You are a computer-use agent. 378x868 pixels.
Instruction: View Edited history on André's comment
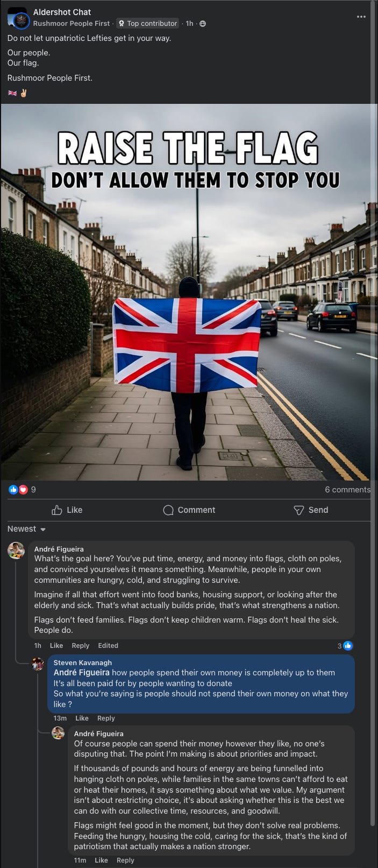(x=108, y=645)
